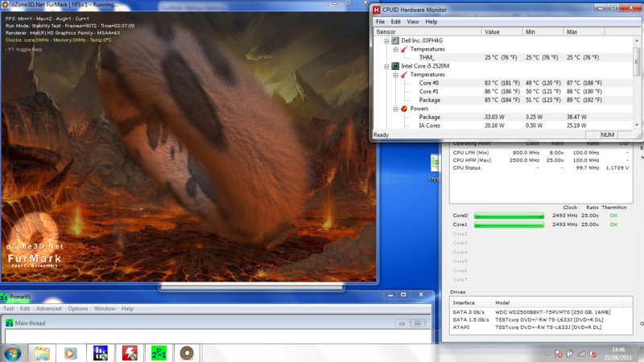Screen dimensions: 644x362
Task: Click the SATA 1.5 Gb/s drive row
Action: [540, 319]
